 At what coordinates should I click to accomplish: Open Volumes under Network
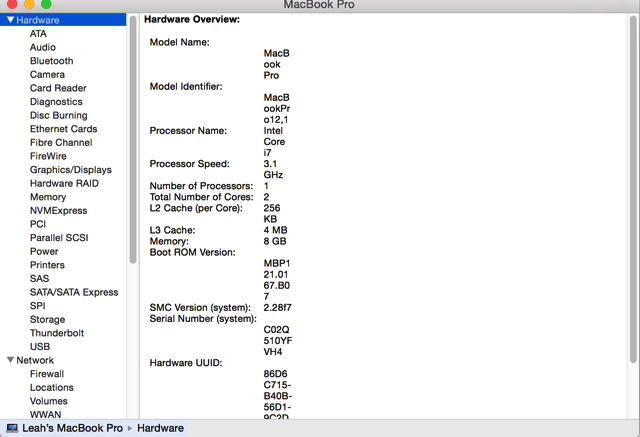[49, 401]
